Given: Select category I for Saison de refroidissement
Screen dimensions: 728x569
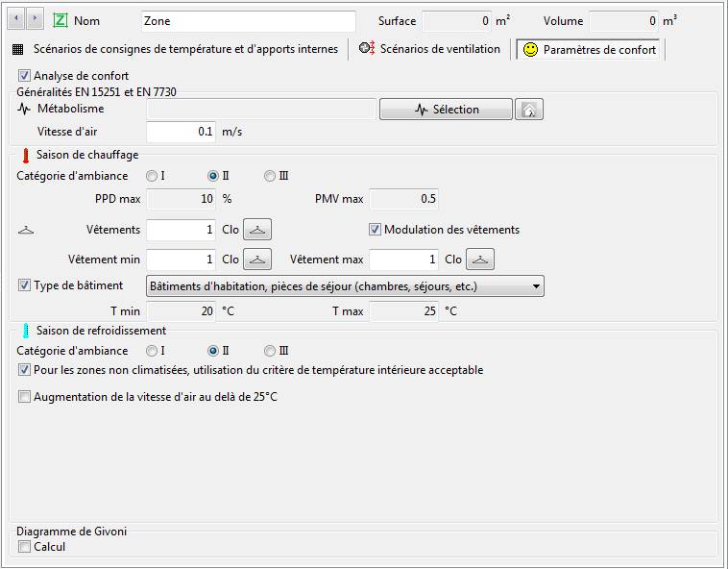Looking at the screenshot, I should [x=152, y=351].
